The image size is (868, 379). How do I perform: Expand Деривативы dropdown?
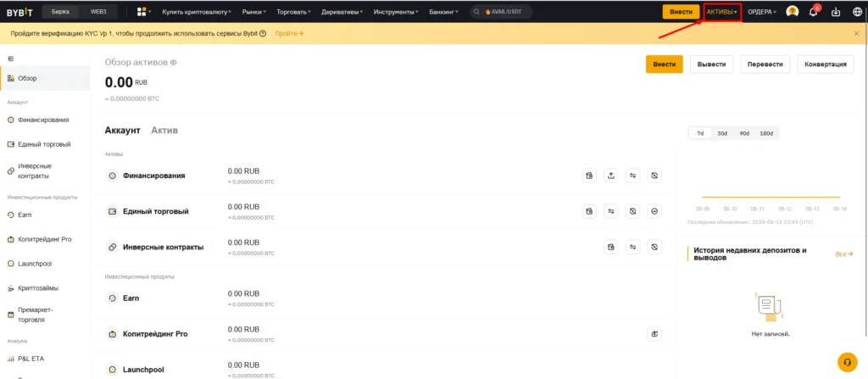[x=342, y=12]
